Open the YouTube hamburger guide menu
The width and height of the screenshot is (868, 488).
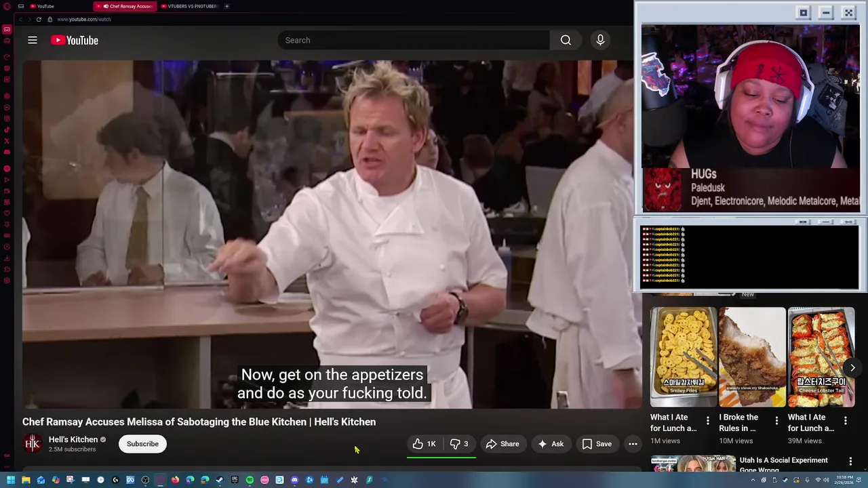click(32, 40)
